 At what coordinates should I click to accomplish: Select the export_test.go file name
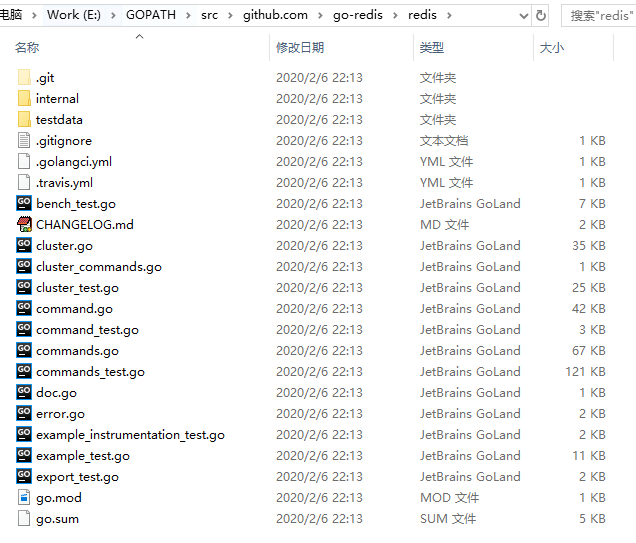click(77, 477)
